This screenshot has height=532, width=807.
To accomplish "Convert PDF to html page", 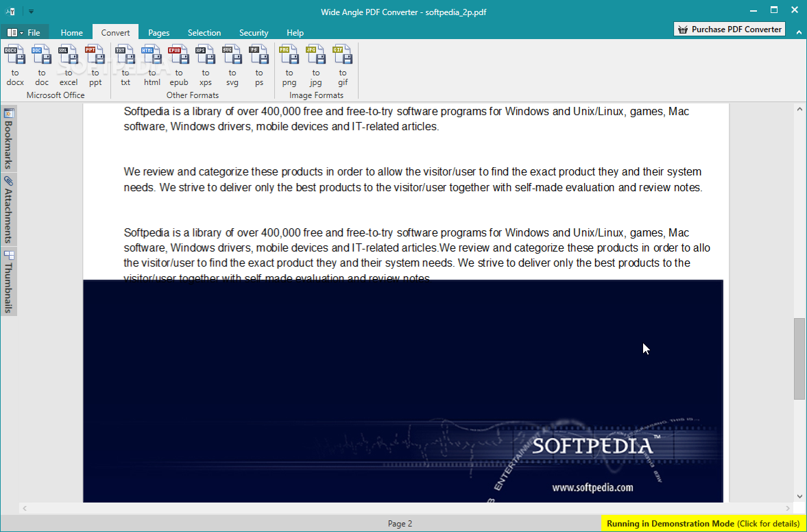I will (152, 65).
